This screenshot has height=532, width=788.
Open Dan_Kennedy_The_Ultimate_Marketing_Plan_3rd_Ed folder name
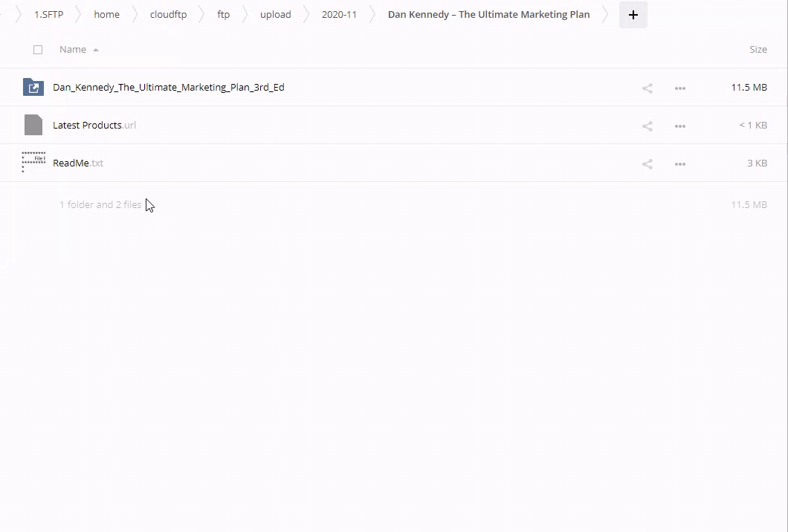coord(169,88)
